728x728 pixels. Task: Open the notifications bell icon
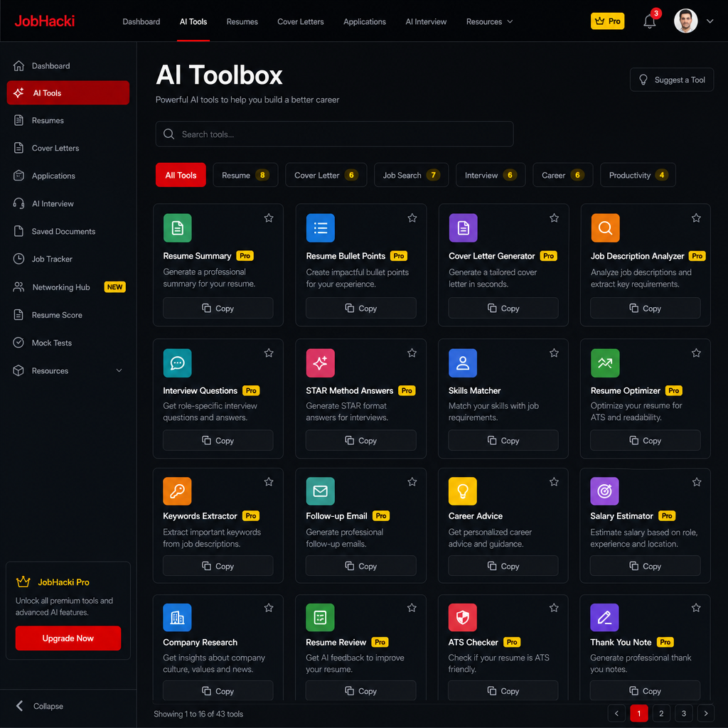pos(649,21)
